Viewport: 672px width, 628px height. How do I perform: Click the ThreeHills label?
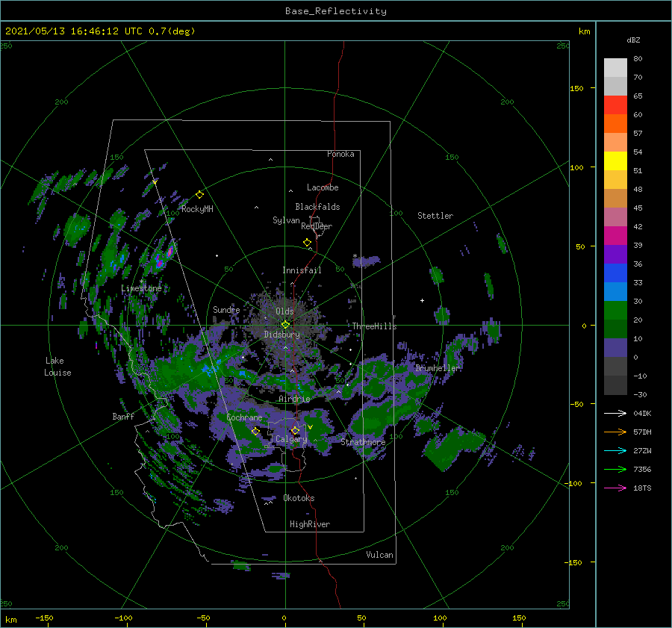coord(375,326)
